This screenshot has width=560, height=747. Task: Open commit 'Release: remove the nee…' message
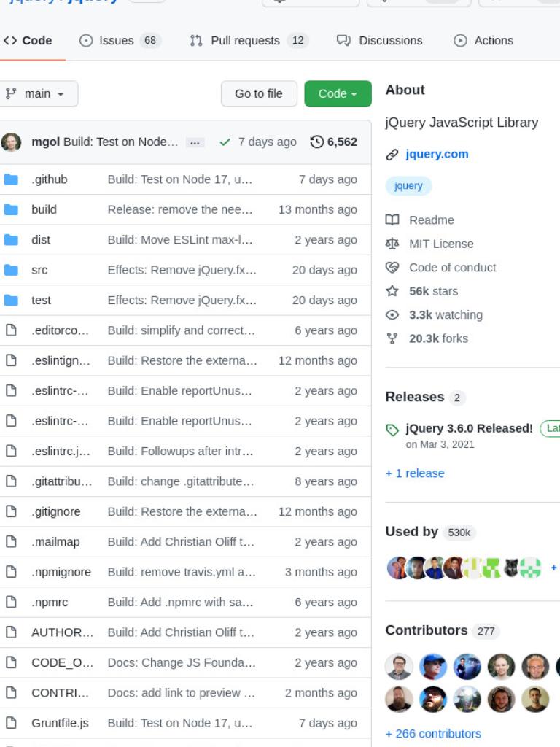(x=180, y=209)
